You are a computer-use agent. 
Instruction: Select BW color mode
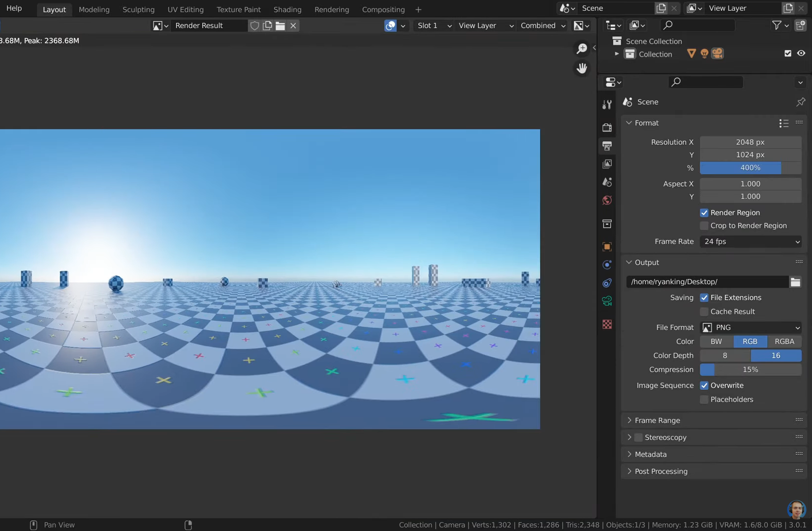(717, 342)
